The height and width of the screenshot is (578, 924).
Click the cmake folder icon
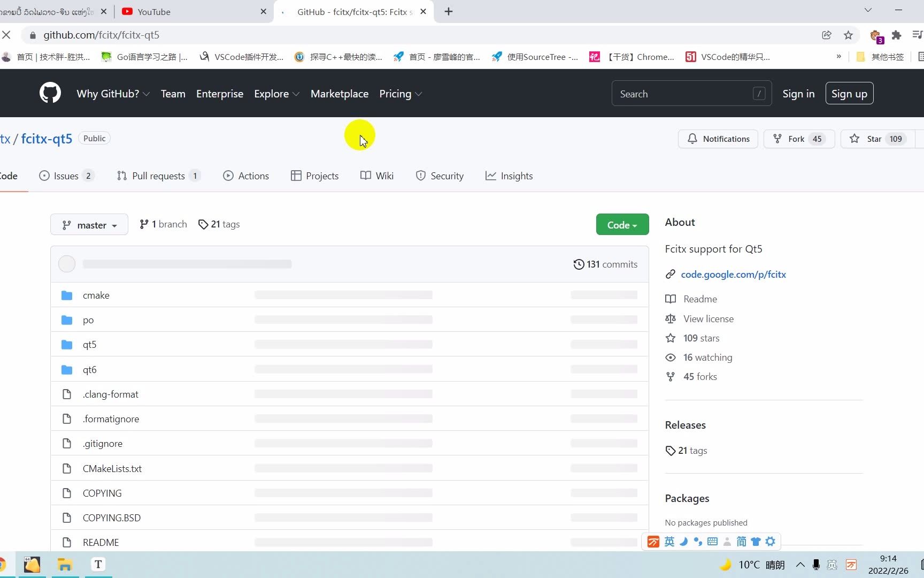tap(67, 295)
